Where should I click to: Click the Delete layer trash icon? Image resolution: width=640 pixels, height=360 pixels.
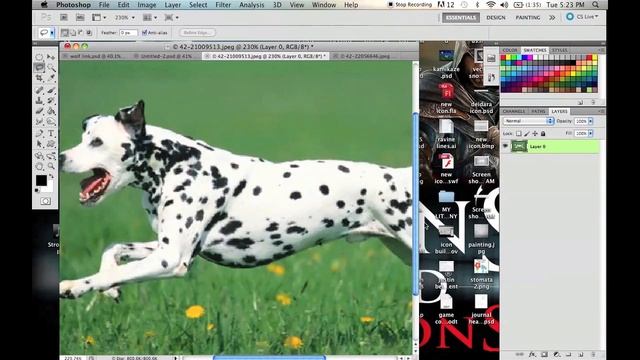tap(593, 354)
